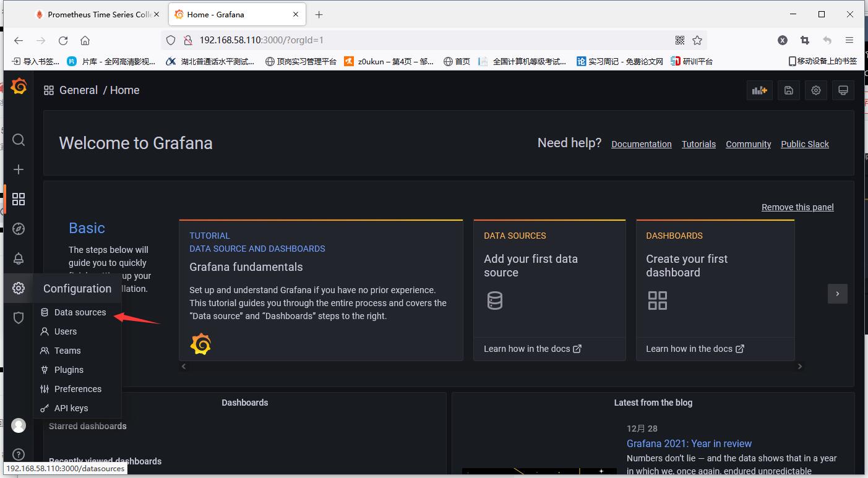868x478 pixels.
Task: Open Dashboard settings gear icon
Action: [816, 90]
